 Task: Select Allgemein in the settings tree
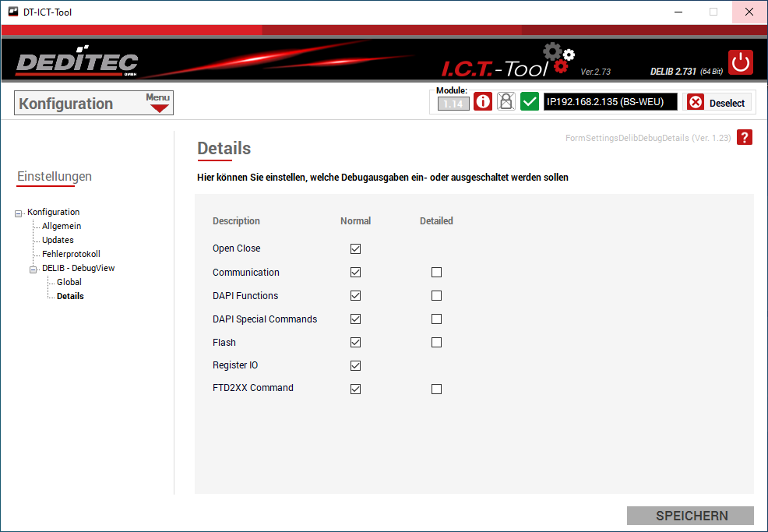point(62,226)
